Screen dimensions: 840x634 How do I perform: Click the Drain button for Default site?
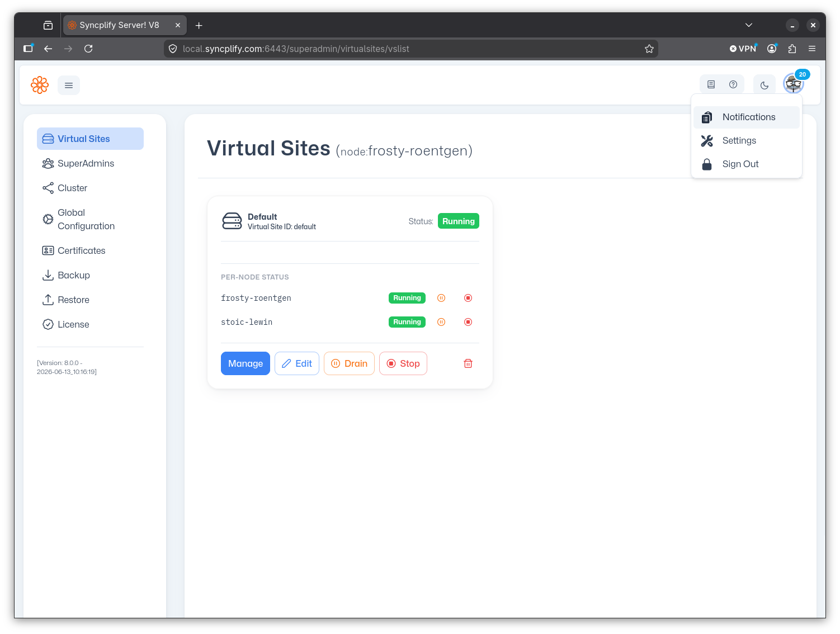coord(349,363)
